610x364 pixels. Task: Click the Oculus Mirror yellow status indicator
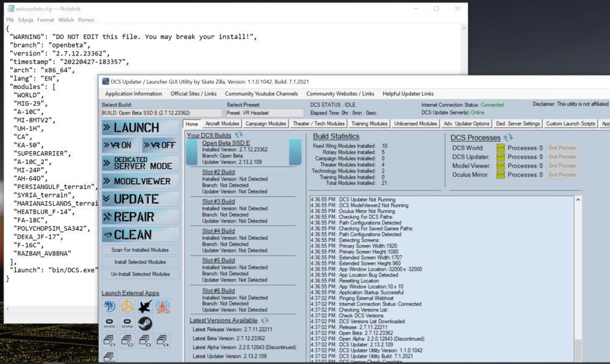tap(501, 174)
